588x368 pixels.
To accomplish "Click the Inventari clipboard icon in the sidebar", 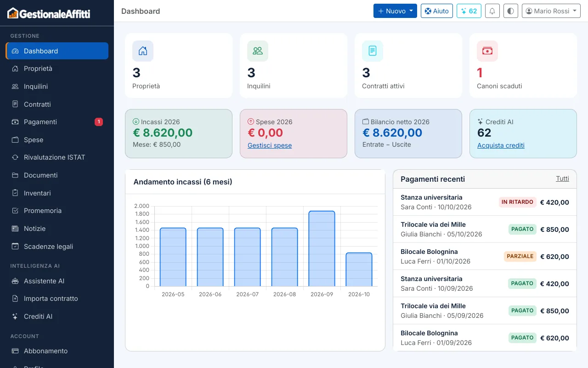I will click(x=15, y=193).
